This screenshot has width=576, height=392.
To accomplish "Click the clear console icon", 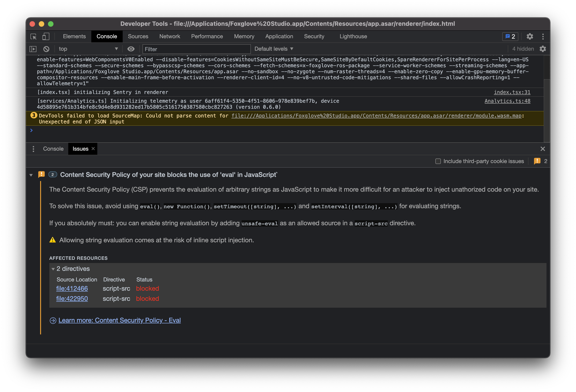I will pyautogui.click(x=46, y=49).
